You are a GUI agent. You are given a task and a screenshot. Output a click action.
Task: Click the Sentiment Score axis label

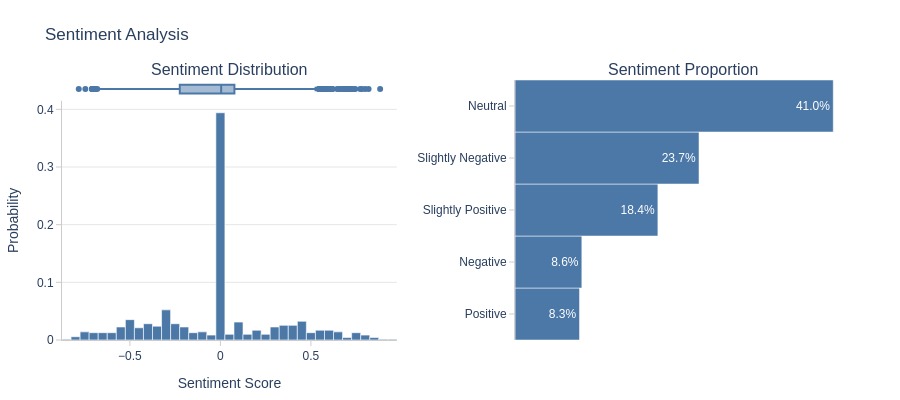229,383
